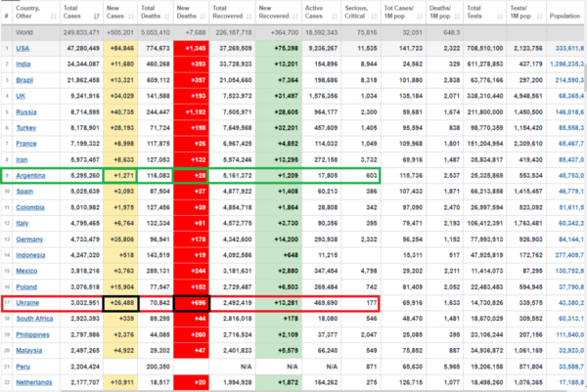The height and width of the screenshot is (392, 587).
Task: Open the Argentina country link
Action: click(29, 174)
